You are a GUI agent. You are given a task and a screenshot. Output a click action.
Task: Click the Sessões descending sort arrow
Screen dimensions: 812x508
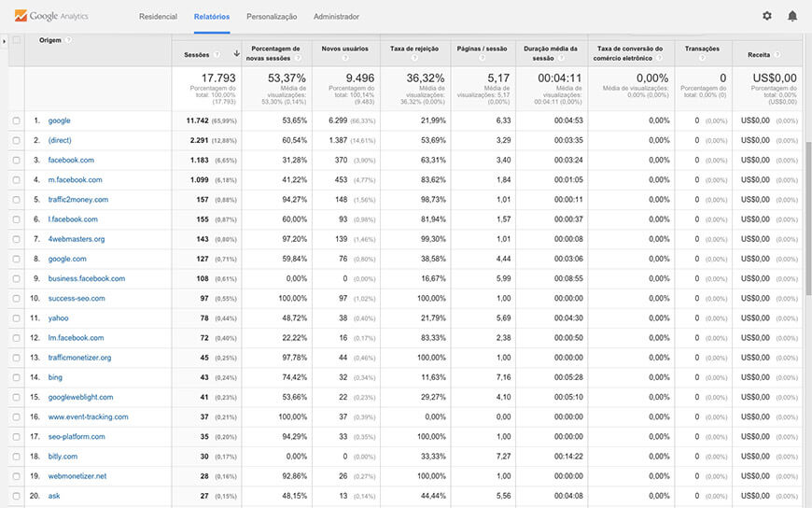(236, 54)
